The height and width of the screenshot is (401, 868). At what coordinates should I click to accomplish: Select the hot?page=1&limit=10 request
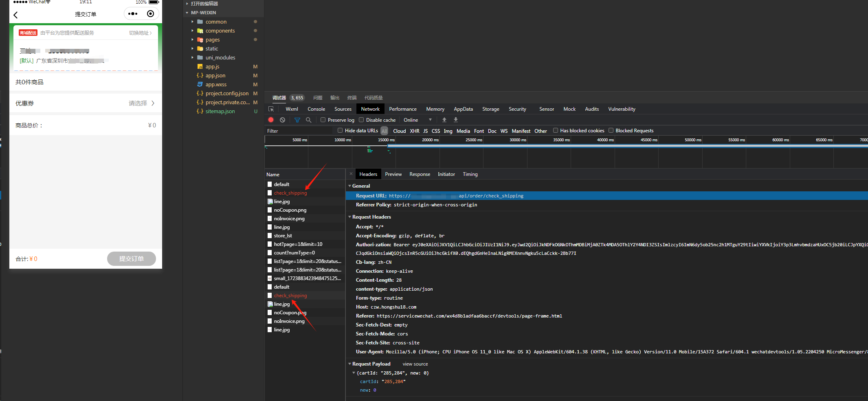pos(298,244)
